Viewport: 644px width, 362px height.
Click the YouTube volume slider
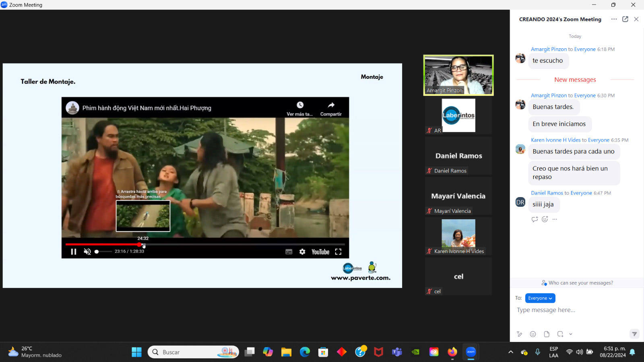(103, 251)
